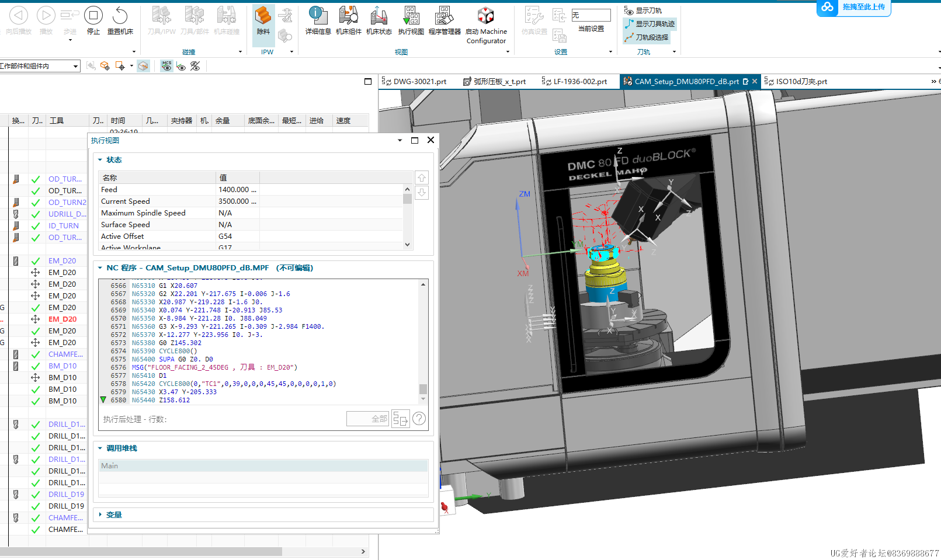Open 机床状态 machine state icon
The image size is (941, 560).
pyautogui.click(x=379, y=20)
